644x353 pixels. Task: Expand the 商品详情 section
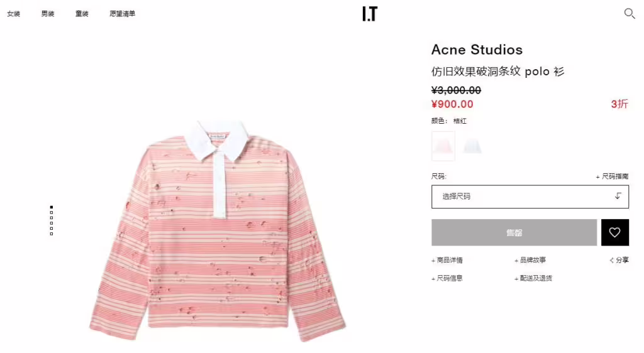tap(447, 260)
